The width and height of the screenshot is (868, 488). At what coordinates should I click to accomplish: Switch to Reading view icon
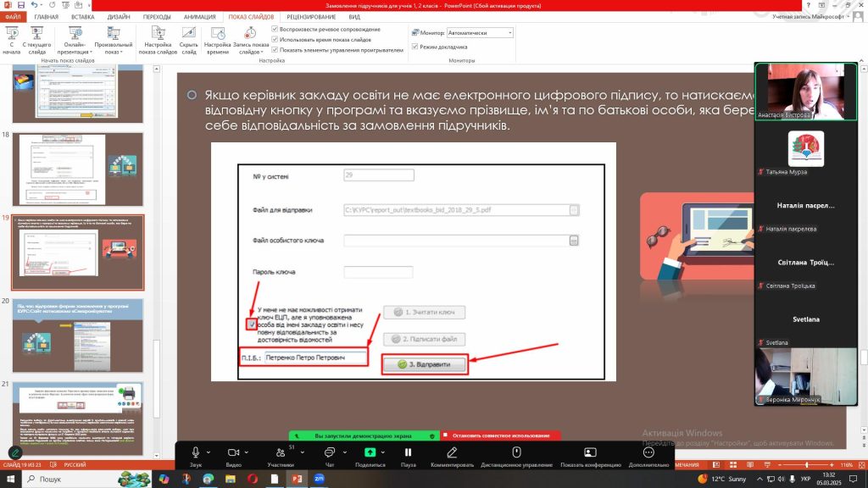click(750, 465)
